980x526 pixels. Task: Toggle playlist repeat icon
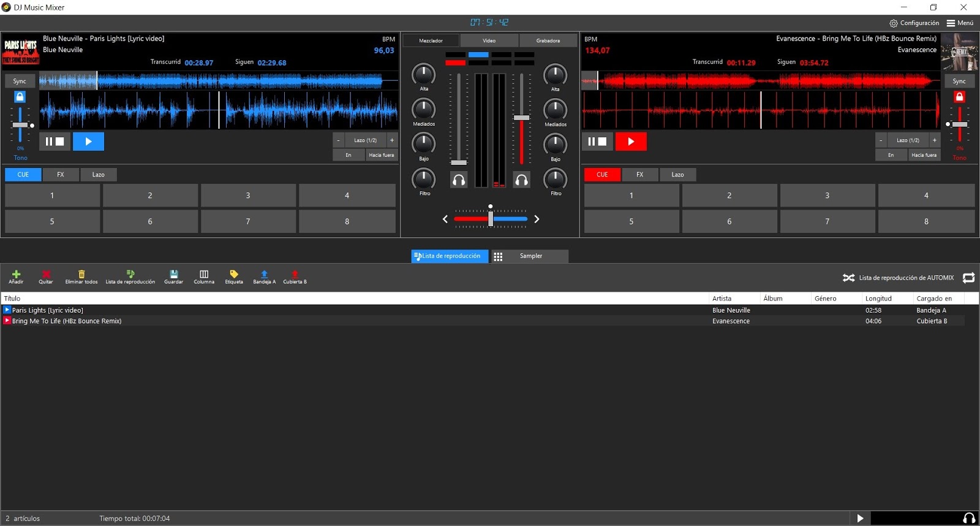[x=968, y=278]
